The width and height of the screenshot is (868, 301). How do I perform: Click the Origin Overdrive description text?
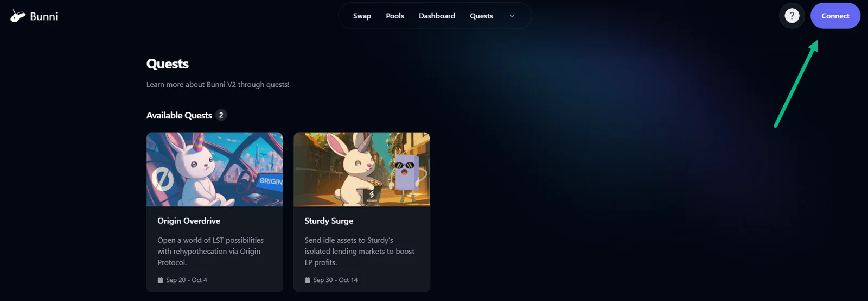(210, 251)
